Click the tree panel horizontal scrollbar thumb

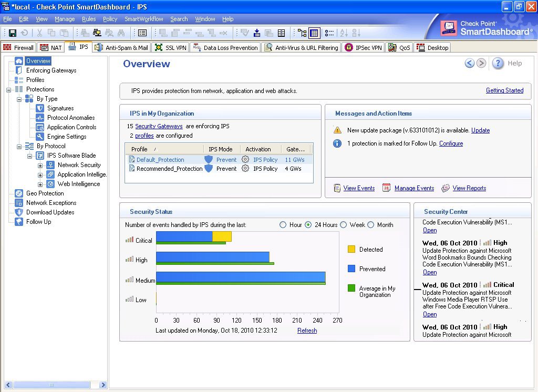(51, 385)
